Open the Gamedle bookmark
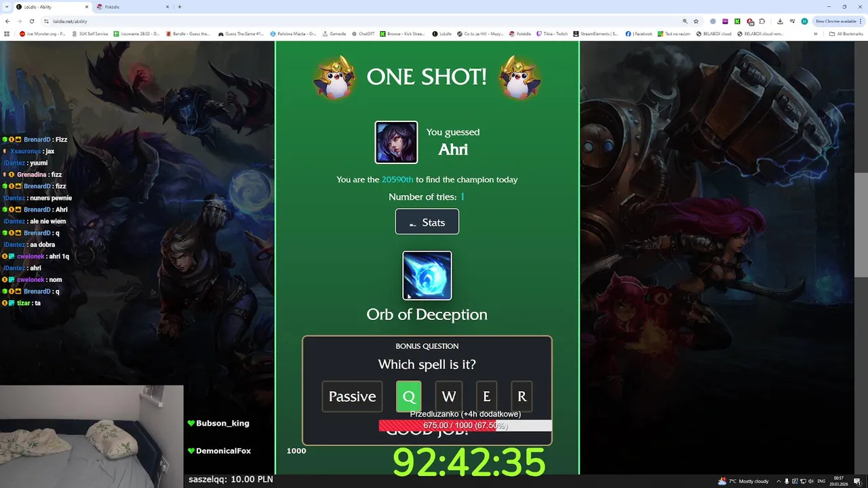Screen dimensions: 868x488 click(334, 33)
